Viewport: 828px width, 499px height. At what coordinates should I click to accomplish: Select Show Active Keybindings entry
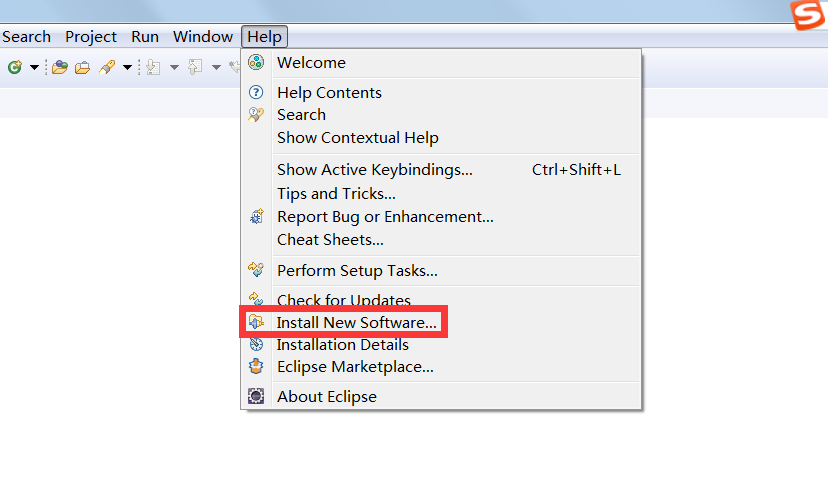pyautogui.click(x=441, y=170)
